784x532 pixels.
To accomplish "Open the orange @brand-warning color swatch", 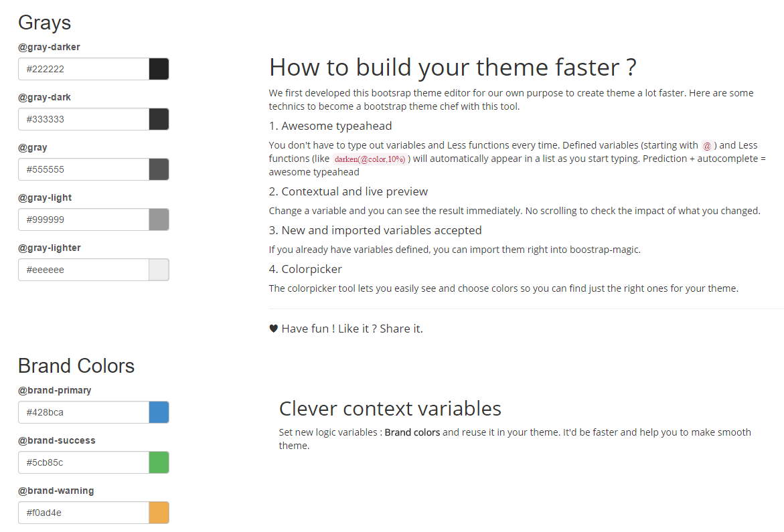I will (159, 513).
